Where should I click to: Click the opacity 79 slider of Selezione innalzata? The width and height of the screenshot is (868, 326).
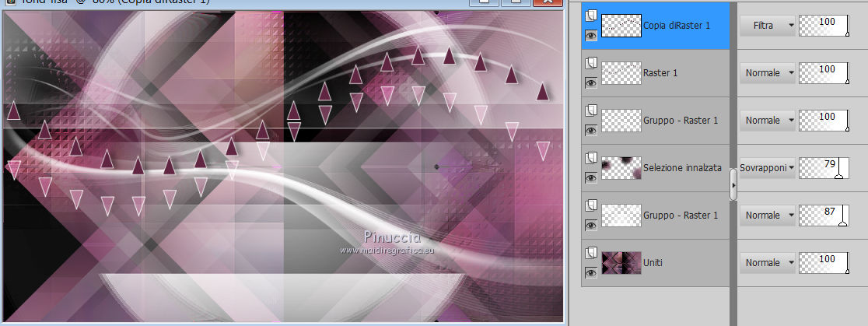(824, 168)
